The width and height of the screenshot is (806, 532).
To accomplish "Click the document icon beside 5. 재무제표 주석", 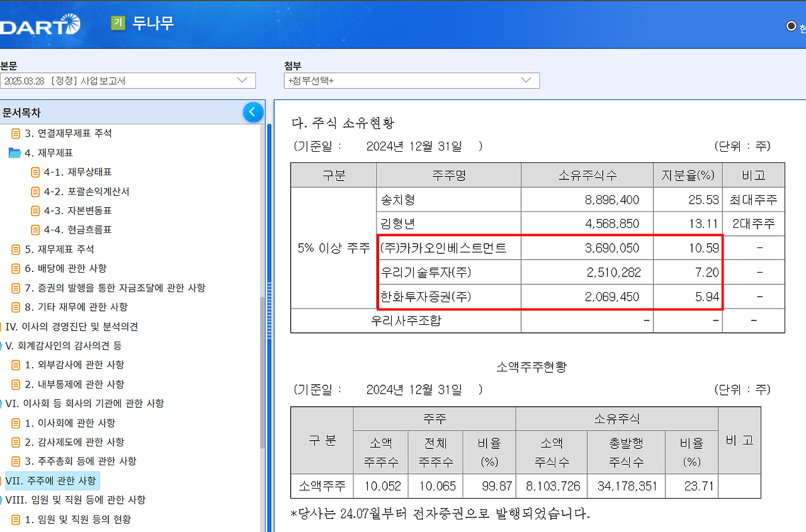I will (16, 250).
